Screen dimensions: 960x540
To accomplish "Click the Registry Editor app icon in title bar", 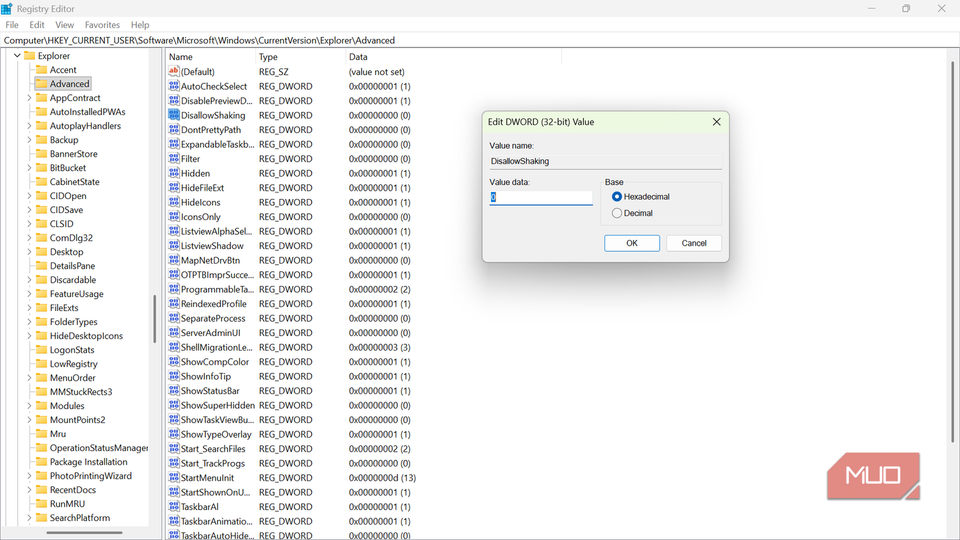I will point(7,9).
